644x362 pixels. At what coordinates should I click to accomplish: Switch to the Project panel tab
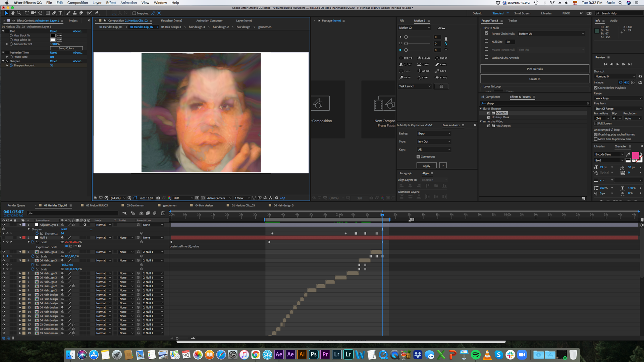coord(73,21)
